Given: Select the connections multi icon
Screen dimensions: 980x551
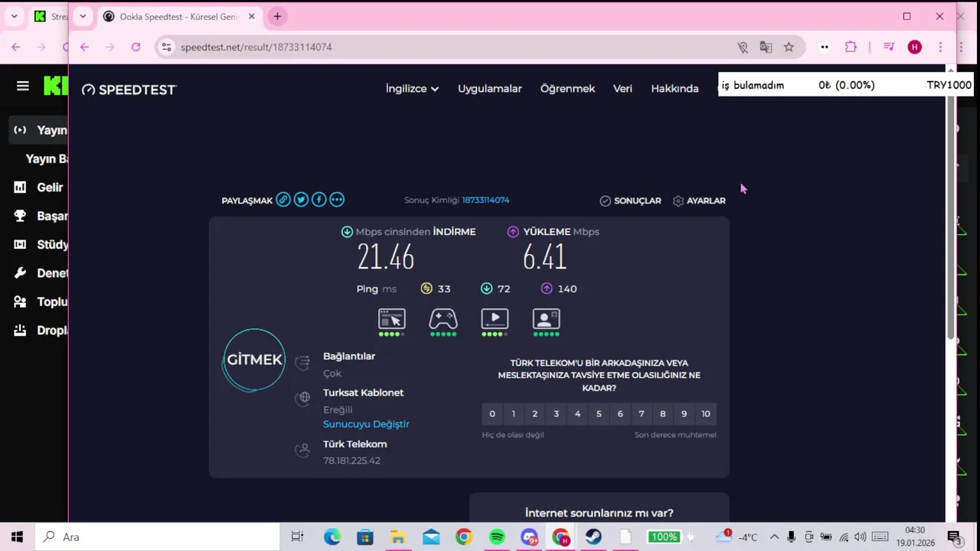Looking at the screenshot, I should [x=303, y=363].
